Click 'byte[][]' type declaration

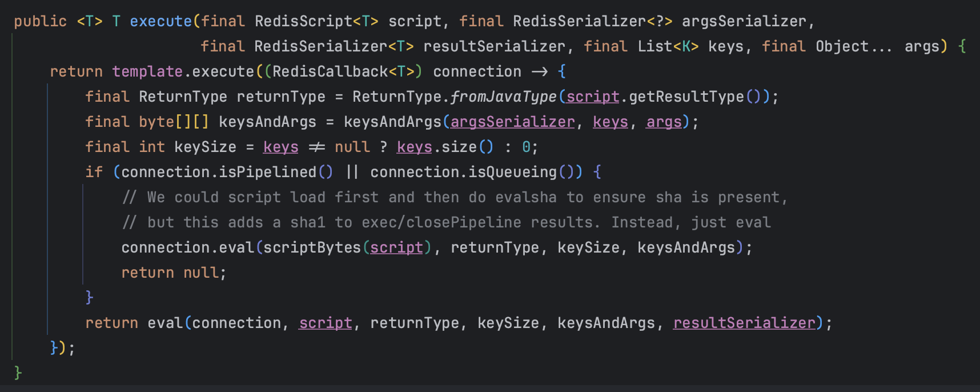tap(174, 122)
